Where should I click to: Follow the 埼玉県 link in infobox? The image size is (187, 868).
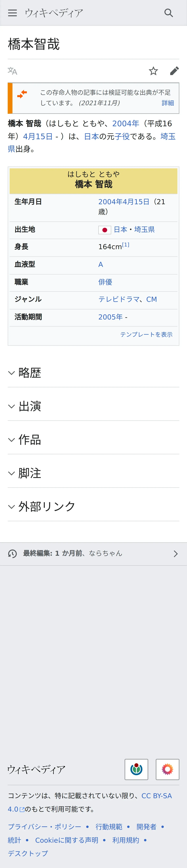point(144,229)
